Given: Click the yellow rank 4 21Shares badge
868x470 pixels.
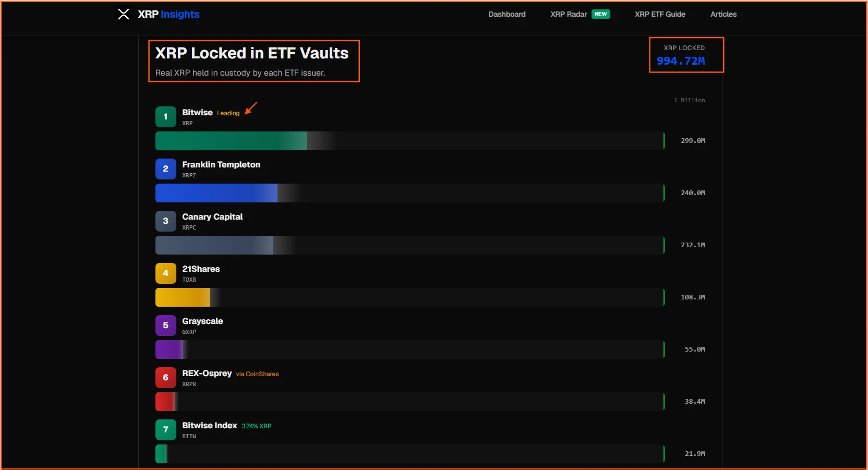Looking at the screenshot, I should (165, 273).
